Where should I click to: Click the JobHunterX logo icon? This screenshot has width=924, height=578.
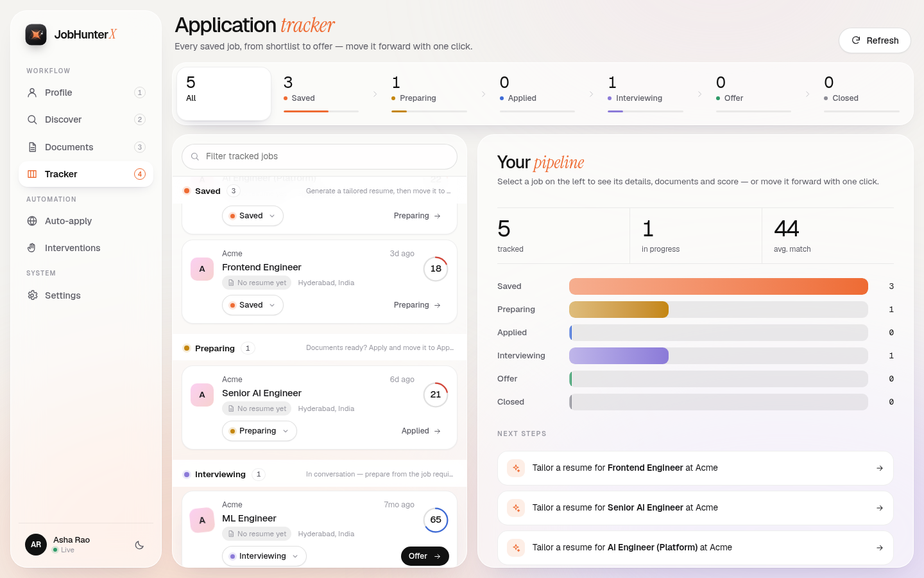(x=36, y=35)
